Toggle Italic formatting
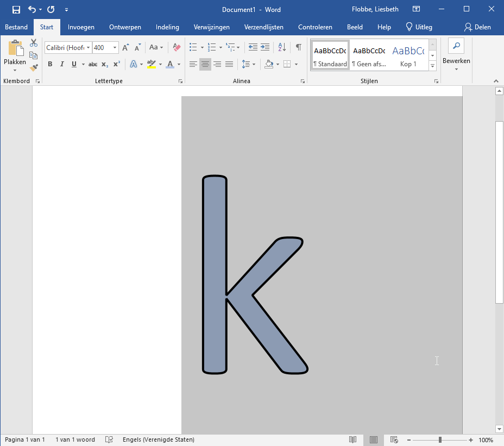This screenshot has width=504, height=446. (62, 64)
